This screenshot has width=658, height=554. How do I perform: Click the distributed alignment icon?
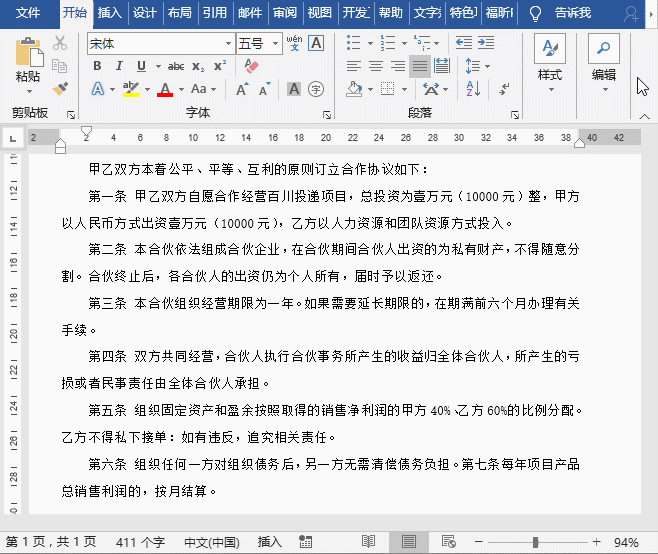coord(442,66)
